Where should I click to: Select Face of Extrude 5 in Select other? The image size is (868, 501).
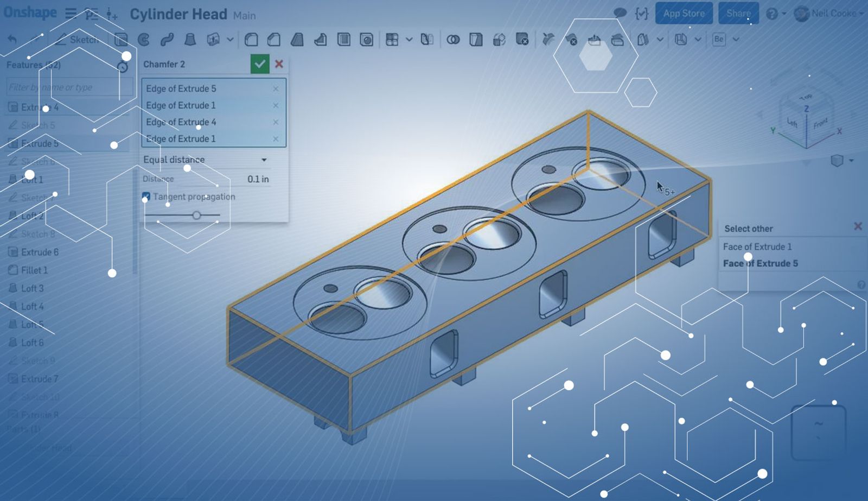point(760,264)
